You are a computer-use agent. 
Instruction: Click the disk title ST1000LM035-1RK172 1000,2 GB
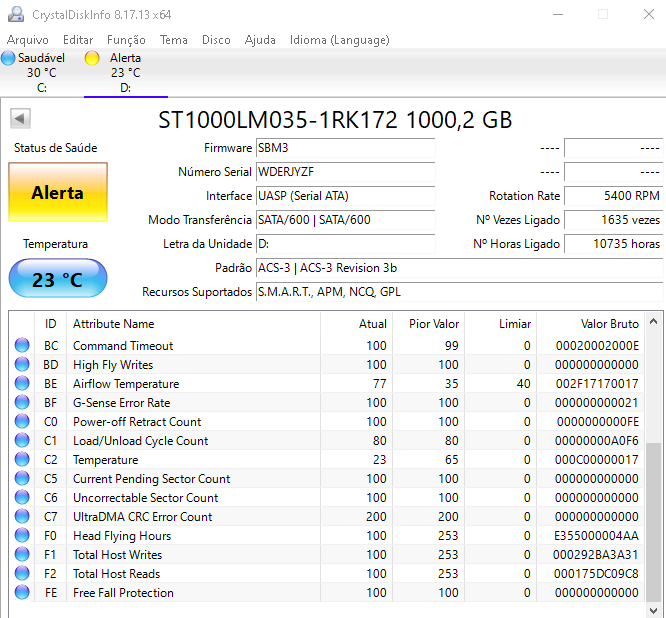pyautogui.click(x=335, y=120)
